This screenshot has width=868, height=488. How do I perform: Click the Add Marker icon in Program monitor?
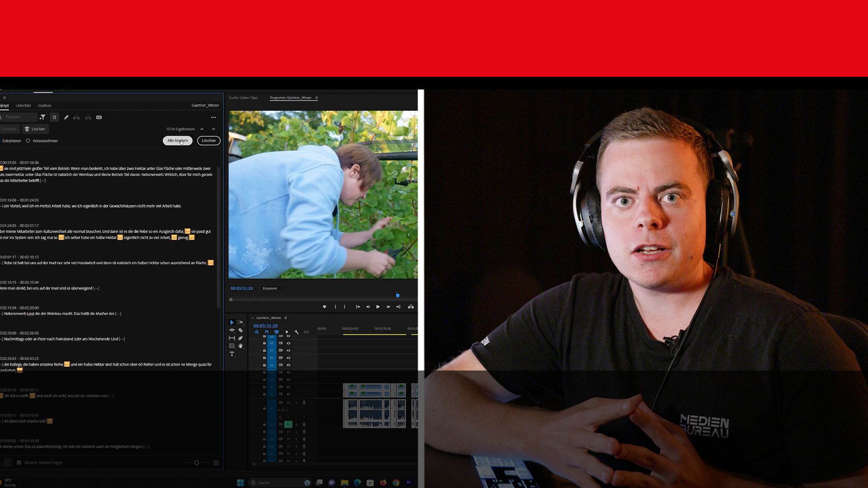(325, 307)
